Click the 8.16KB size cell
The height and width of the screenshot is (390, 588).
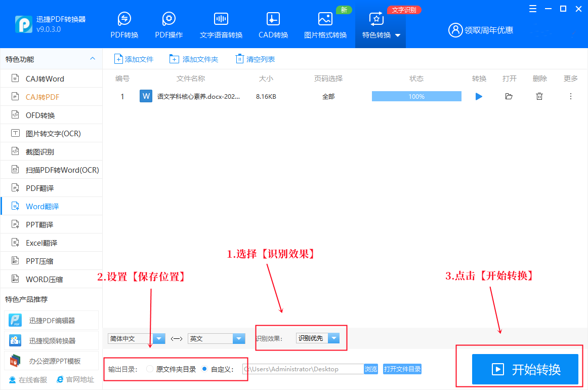tap(266, 96)
